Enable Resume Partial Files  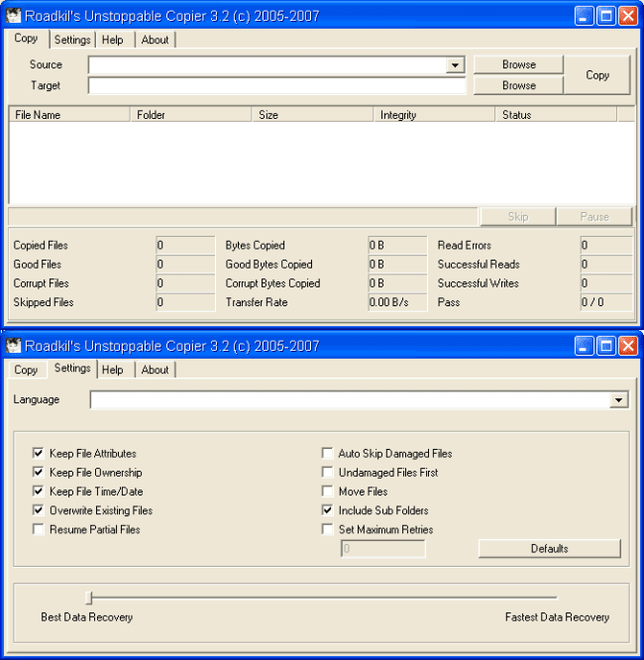pyautogui.click(x=39, y=529)
